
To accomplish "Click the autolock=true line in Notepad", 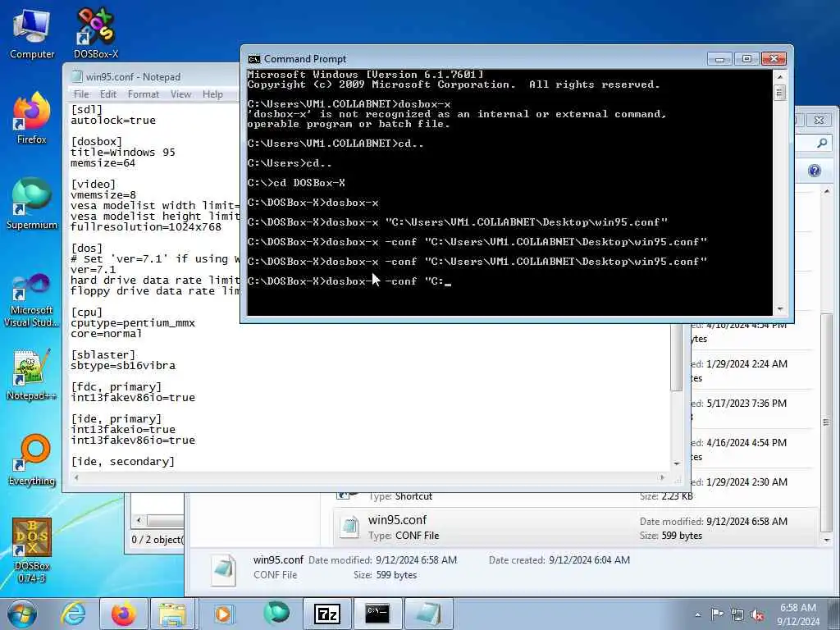I will point(113,121).
